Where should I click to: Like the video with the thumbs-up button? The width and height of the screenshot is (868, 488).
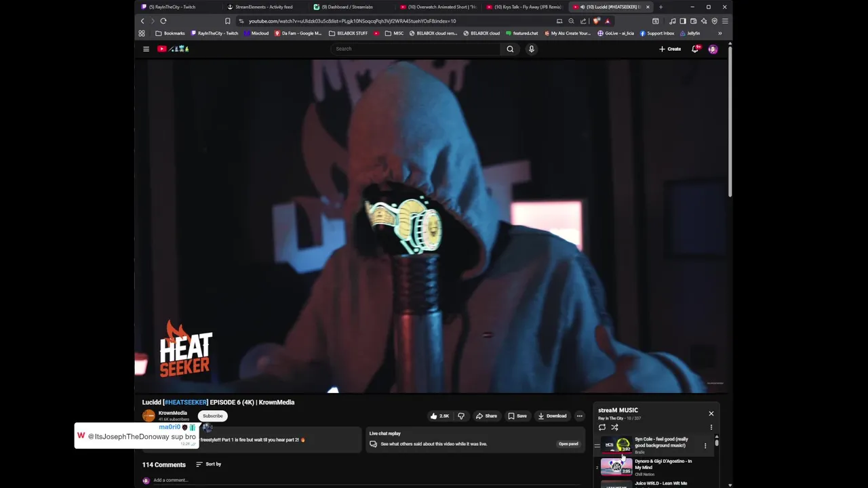point(439,416)
